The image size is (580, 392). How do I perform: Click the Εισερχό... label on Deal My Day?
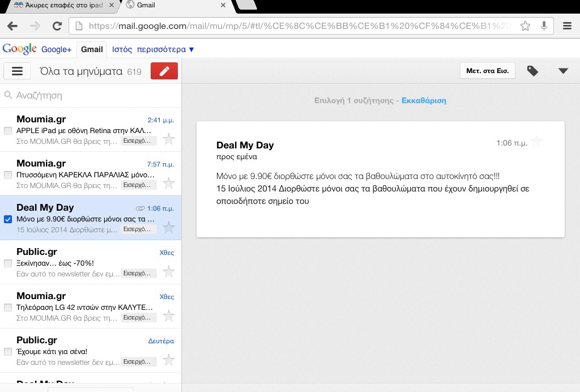138,229
